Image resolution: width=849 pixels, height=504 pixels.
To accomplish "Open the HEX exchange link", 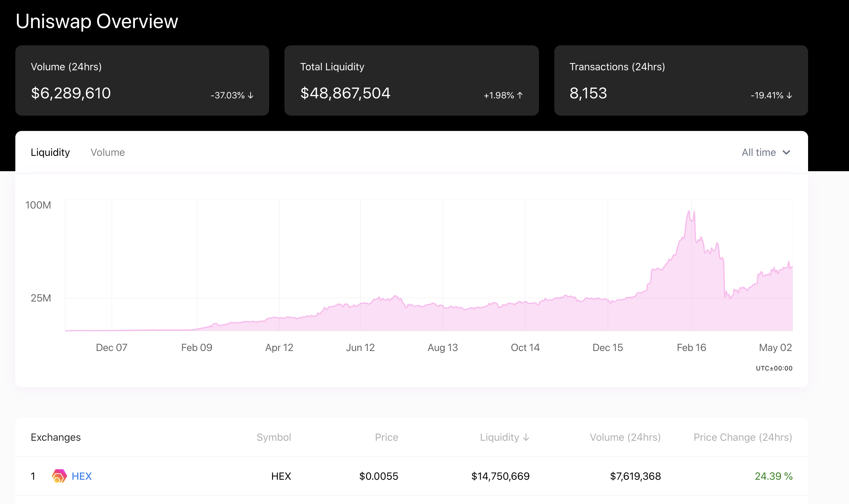I will pos(82,476).
